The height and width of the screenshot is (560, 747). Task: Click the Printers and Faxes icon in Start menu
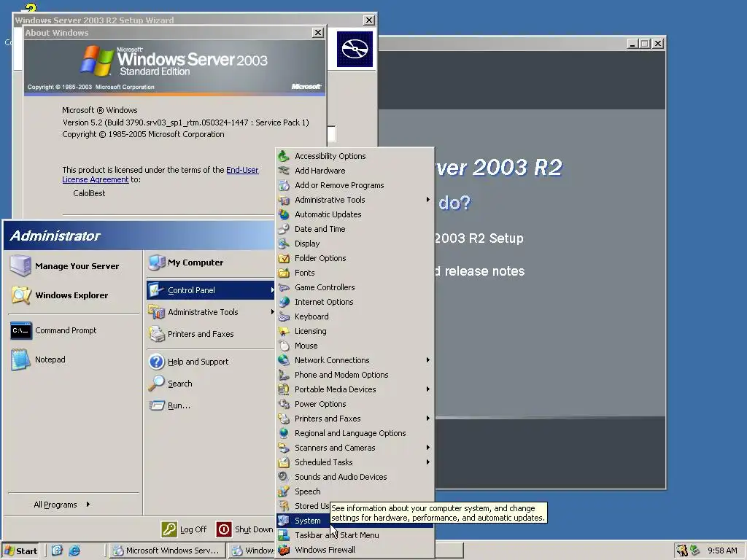(156, 334)
